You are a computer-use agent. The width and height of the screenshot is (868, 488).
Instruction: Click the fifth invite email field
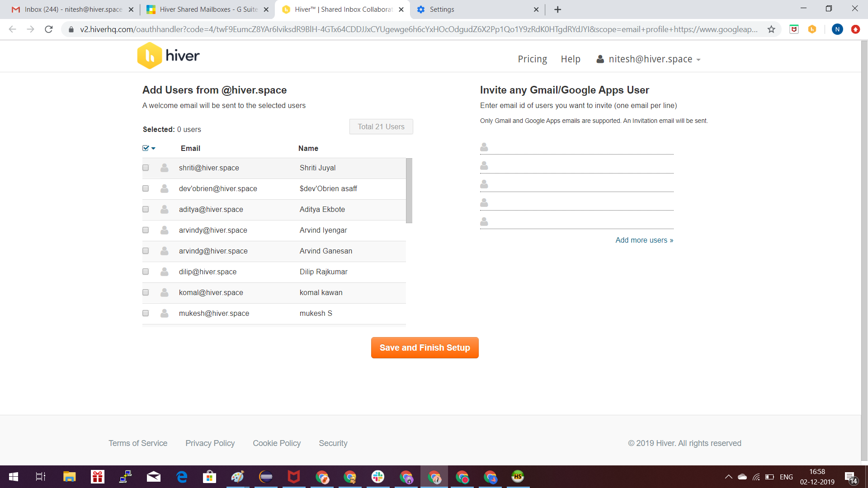coord(577,221)
